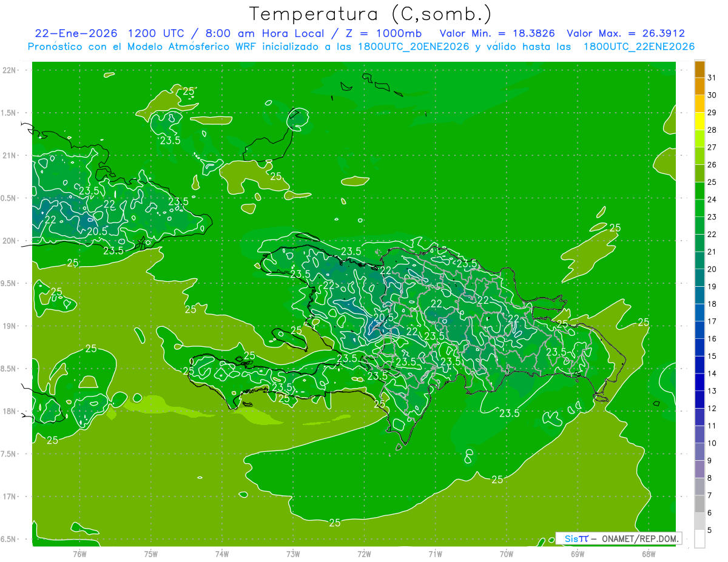Screen dimensions: 728x562
Task: Click the blue "Sis" logo text
Action: [572, 538]
